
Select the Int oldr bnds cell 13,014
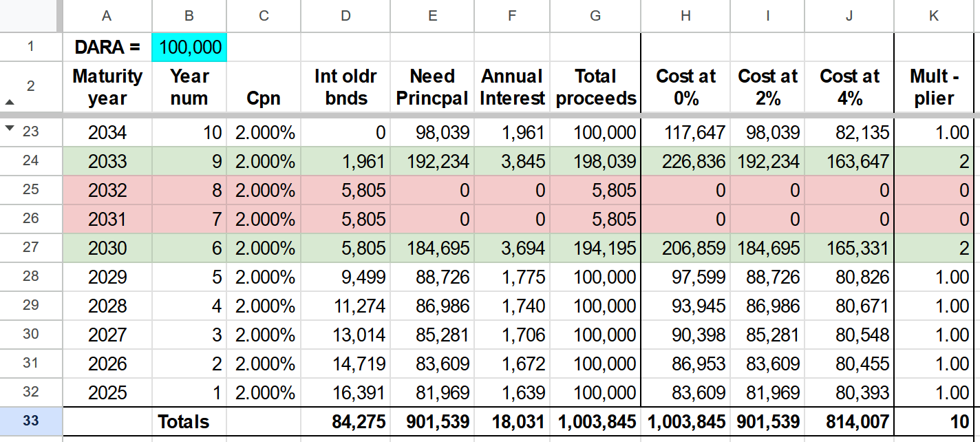coord(345,335)
